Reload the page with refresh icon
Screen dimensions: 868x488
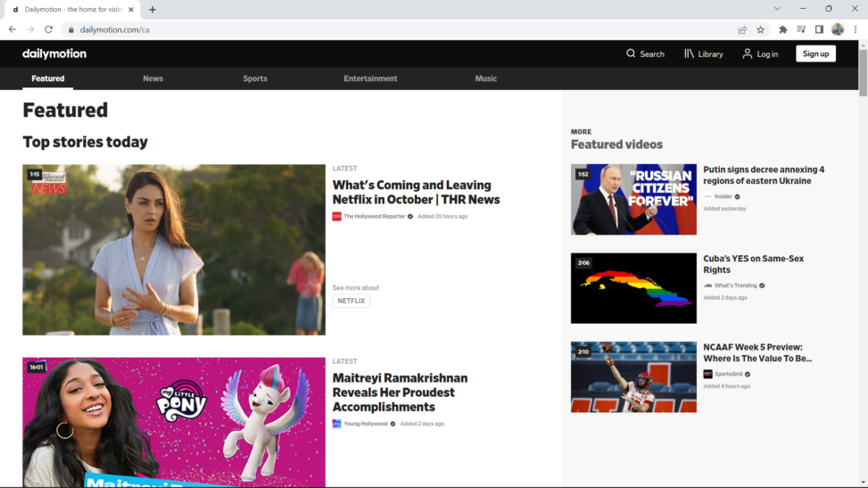[49, 29]
